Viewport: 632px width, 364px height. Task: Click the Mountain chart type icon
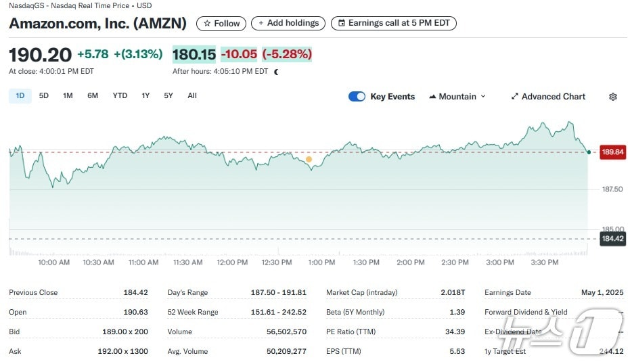click(x=432, y=97)
